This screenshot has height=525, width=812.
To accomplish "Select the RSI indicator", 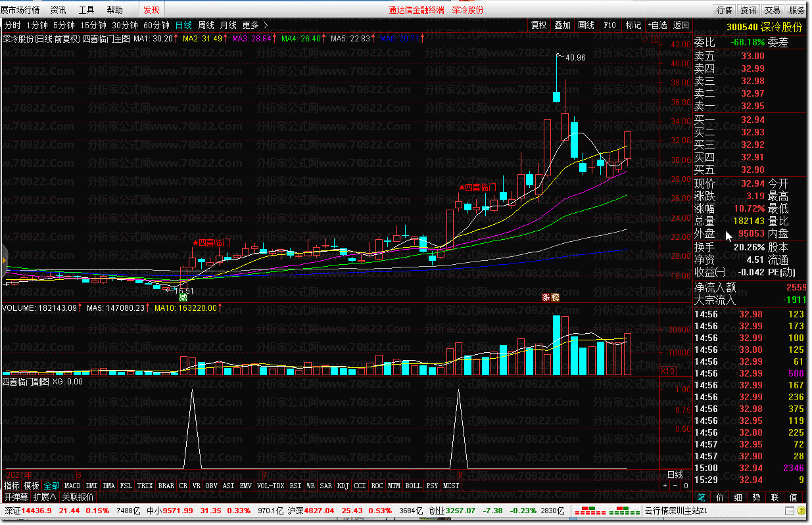I will (x=296, y=486).
